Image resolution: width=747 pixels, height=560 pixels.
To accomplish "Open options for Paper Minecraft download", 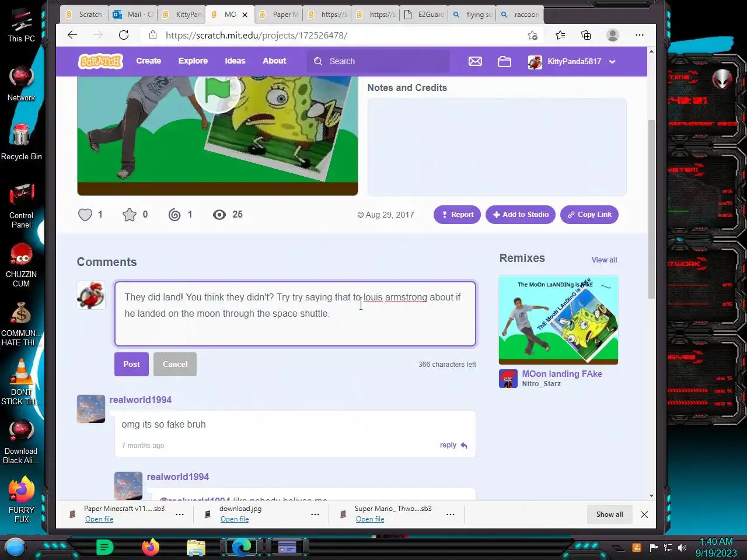I will tap(180, 514).
